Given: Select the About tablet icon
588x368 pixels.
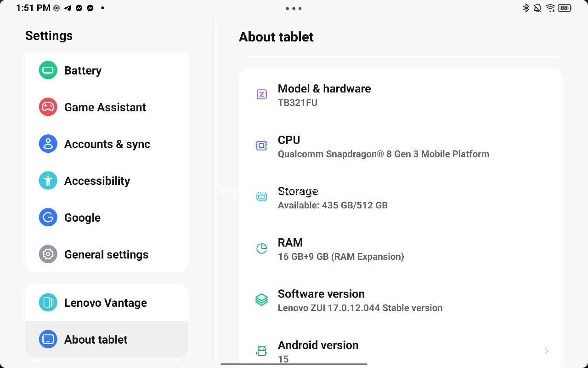Looking at the screenshot, I should click(x=48, y=339).
